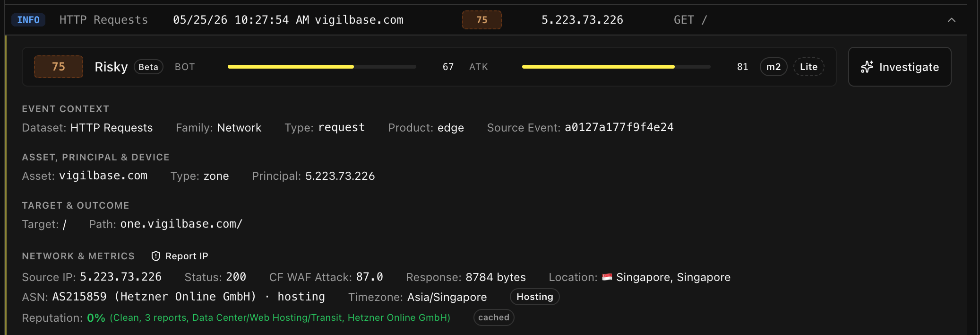Image resolution: width=980 pixels, height=335 pixels.
Task: Click the large 75 Risky score badge
Action: point(59,67)
